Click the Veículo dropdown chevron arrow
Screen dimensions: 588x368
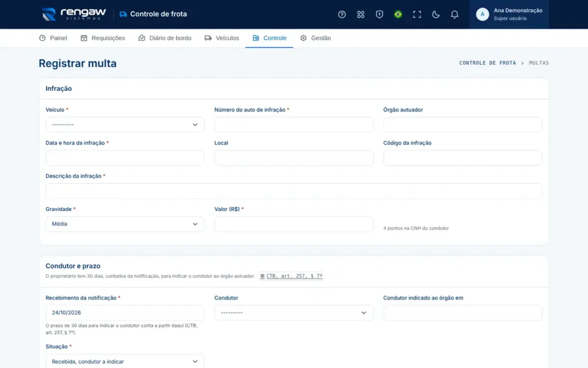[x=195, y=125]
